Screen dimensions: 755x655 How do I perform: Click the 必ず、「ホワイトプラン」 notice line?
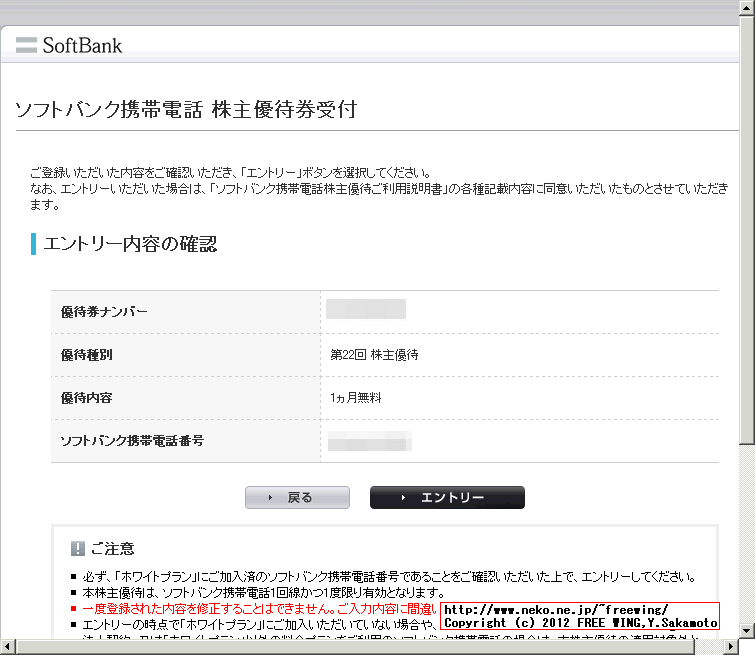[389, 576]
